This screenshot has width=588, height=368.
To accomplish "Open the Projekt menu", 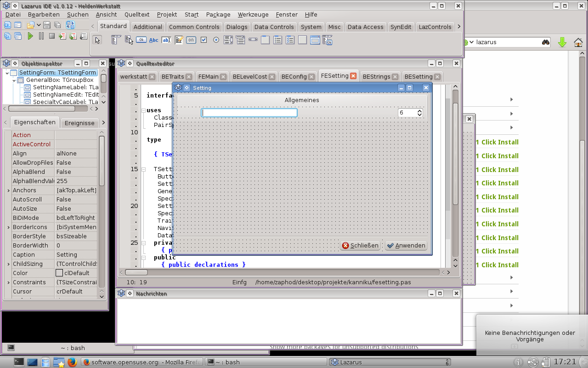I will [x=167, y=15].
